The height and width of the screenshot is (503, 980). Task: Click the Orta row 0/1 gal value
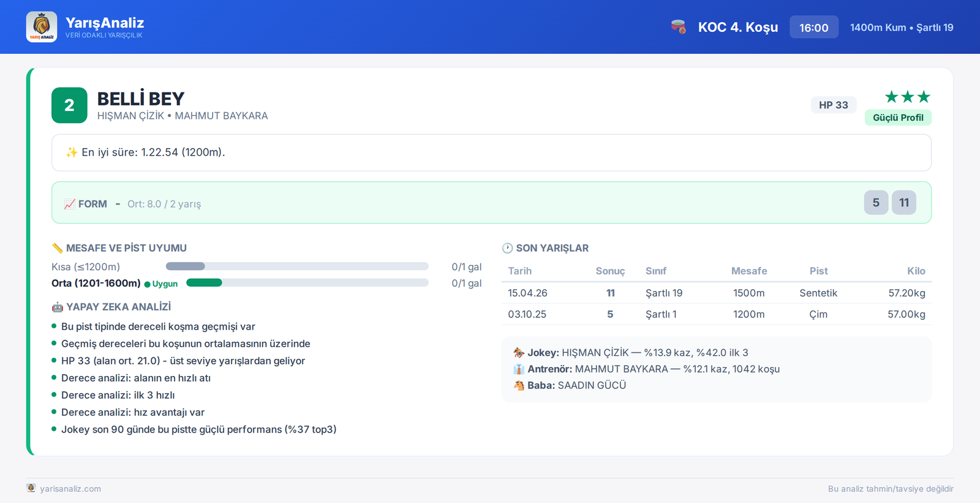tap(467, 283)
